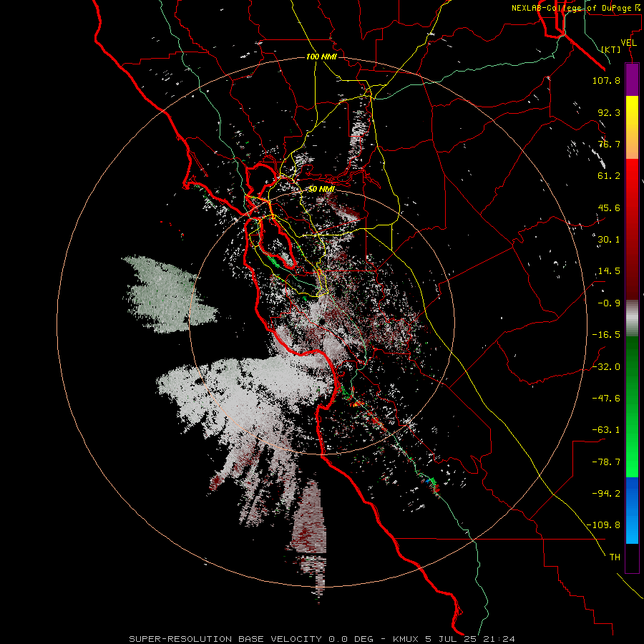
Task: Select the 45.6 legend value
Action: tap(609, 208)
